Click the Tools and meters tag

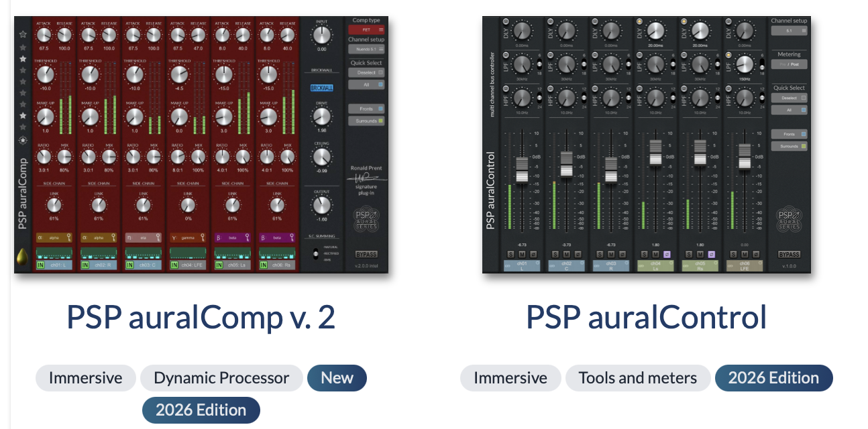pyautogui.click(x=638, y=378)
